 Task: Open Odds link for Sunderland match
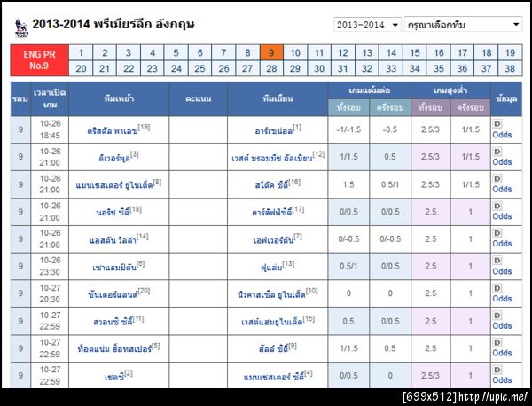[x=502, y=299]
